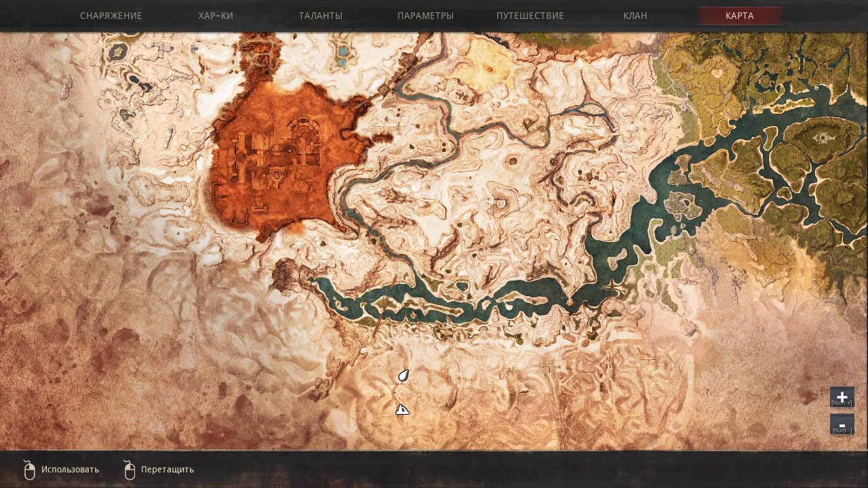Zoom out with the minus button

coord(842,424)
